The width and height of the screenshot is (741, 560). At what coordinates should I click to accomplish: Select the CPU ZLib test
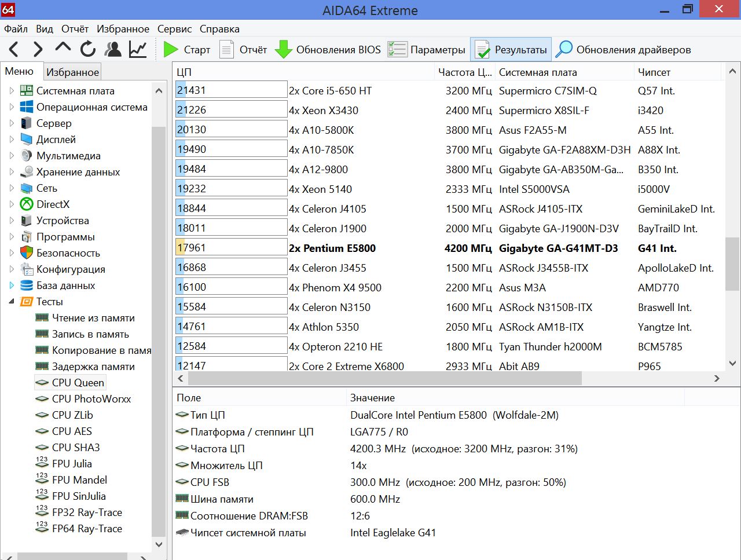64,415
